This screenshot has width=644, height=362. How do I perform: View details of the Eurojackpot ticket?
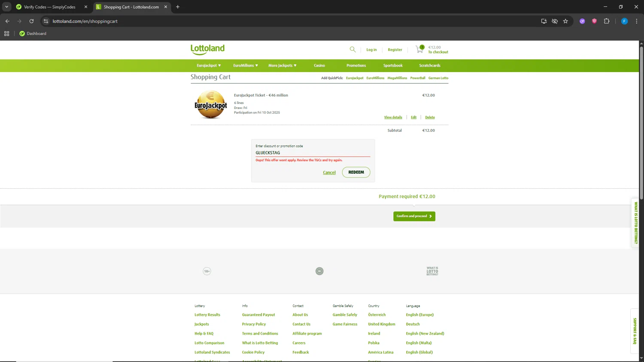pyautogui.click(x=393, y=117)
